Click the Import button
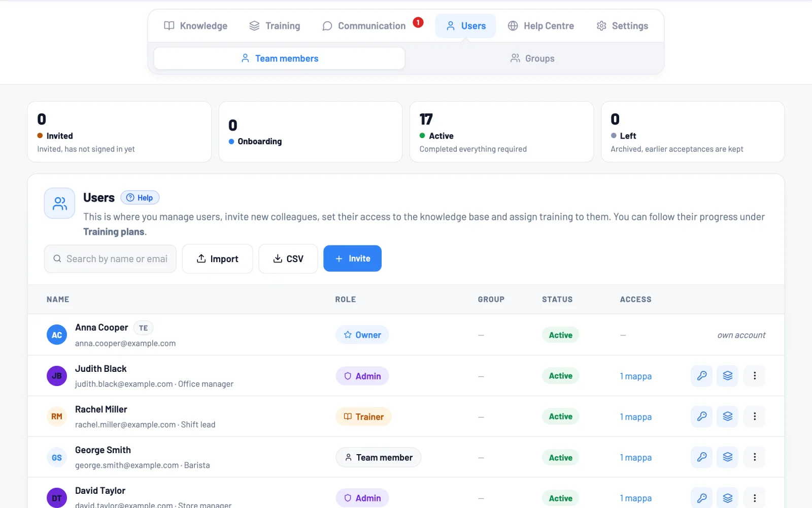The image size is (812, 508). pyautogui.click(x=217, y=259)
